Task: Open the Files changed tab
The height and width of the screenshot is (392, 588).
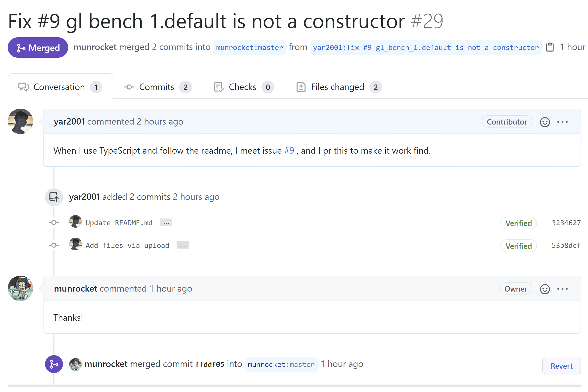Action: 339,87
